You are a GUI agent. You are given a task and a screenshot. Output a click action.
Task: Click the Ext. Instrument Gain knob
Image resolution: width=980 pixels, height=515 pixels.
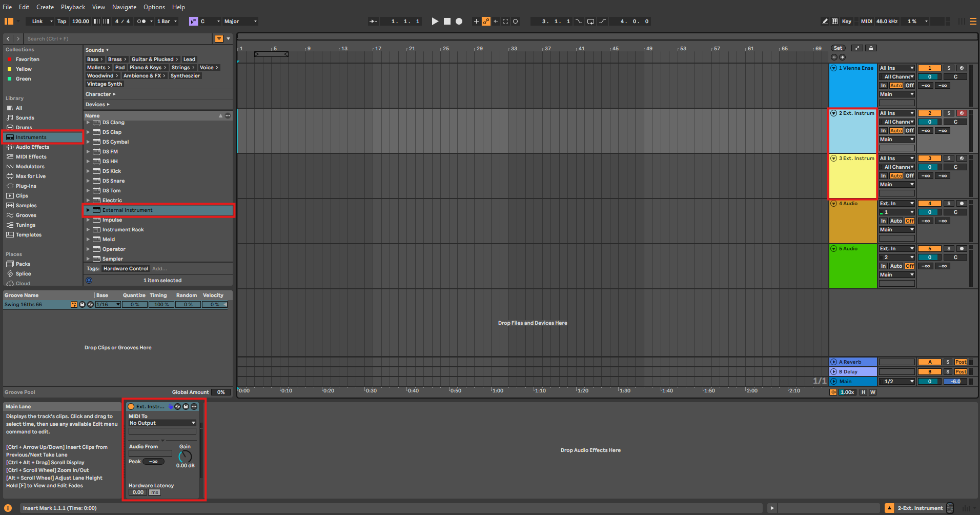(x=185, y=456)
